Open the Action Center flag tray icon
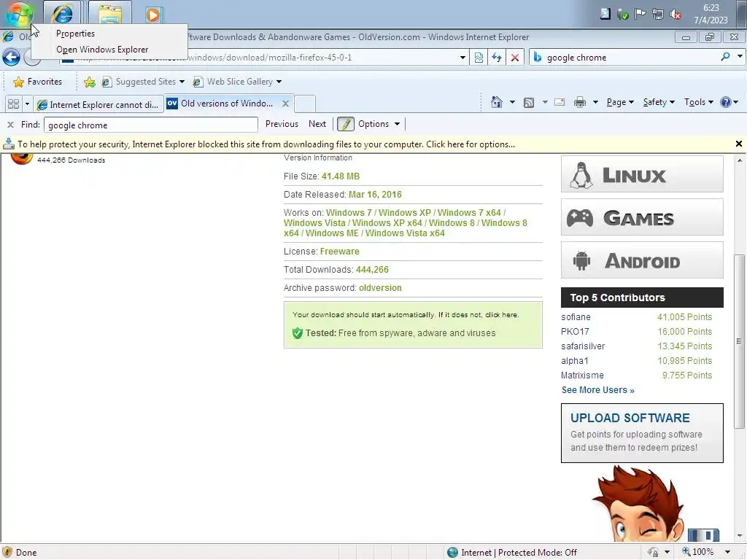The image size is (747, 560). (x=640, y=14)
